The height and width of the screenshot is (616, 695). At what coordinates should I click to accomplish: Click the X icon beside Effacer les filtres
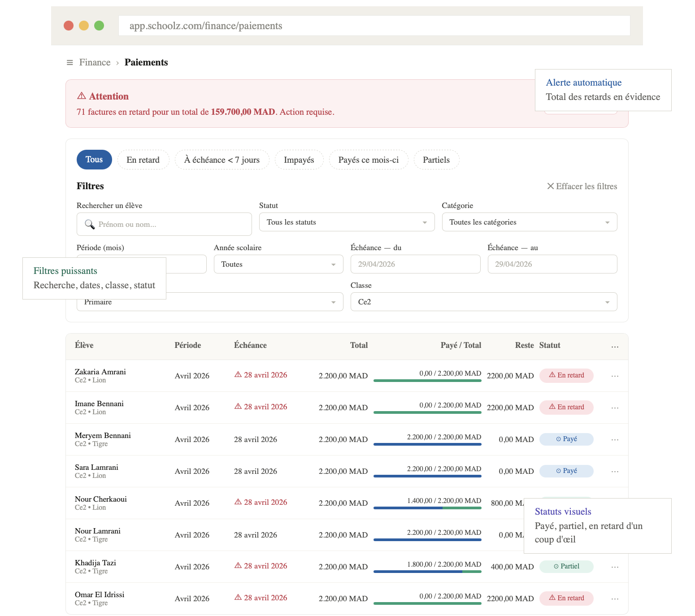coord(550,186)
